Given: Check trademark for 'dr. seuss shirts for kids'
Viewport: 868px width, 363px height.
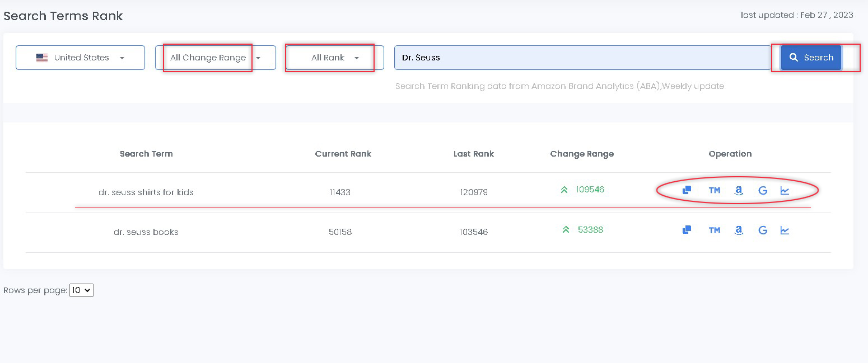Looking at the screenshot, I should [714, 190].
